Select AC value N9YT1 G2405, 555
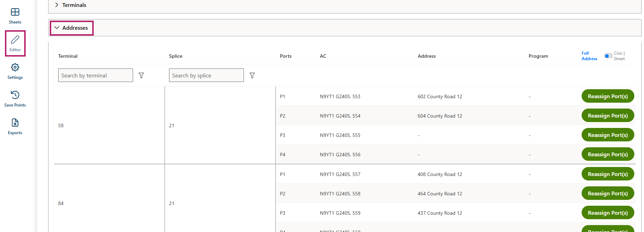This screenshot has width=644, height=232. (340, 135)
